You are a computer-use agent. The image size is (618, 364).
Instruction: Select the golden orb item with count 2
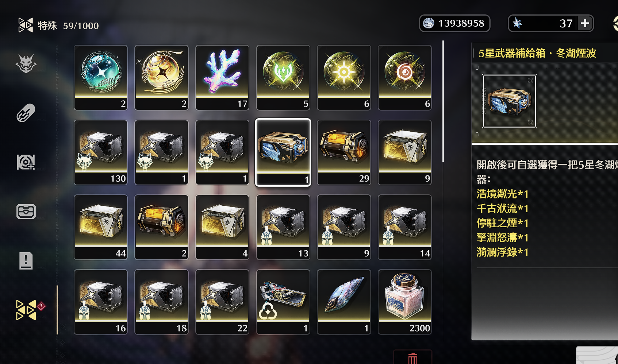tap(161, 77)
